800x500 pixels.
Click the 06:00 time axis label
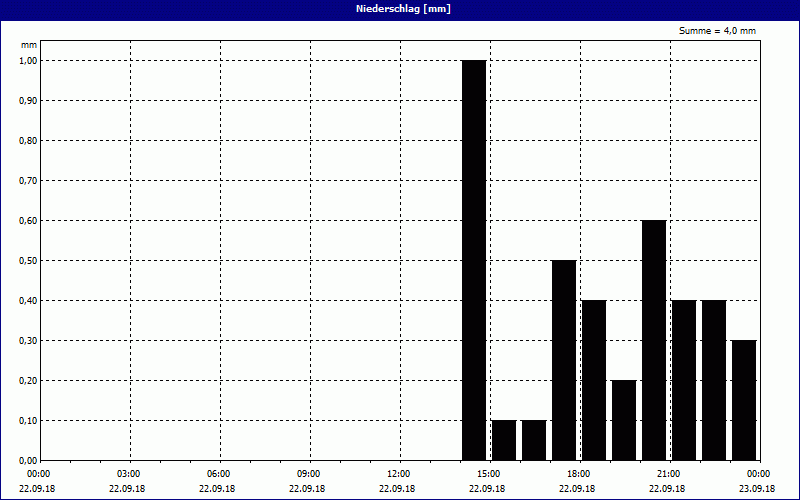click(x=218, y=474)
